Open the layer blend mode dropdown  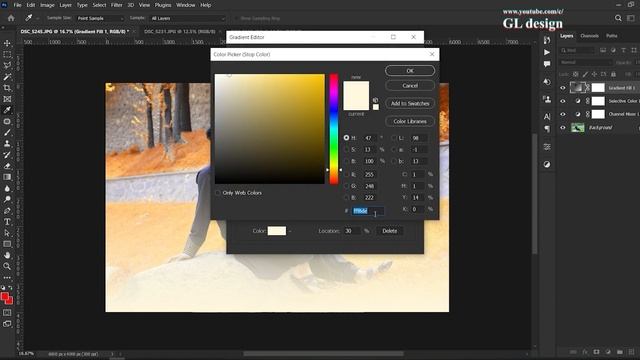coord(586,62)
